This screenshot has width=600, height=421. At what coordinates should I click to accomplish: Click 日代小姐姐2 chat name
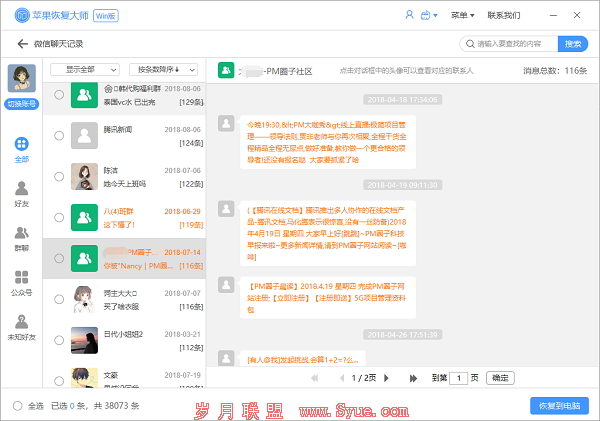pyautogui.click(x=123, y=334)
